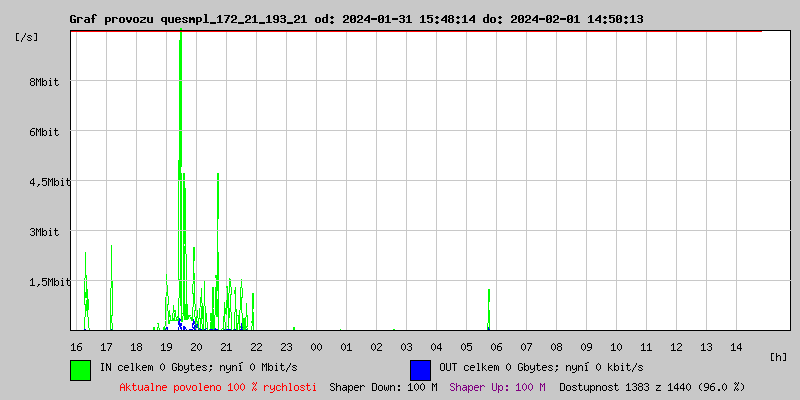The image size is (800, 400).
Task: Select the 6Mbit y-axis label
Action: (44, 132)
